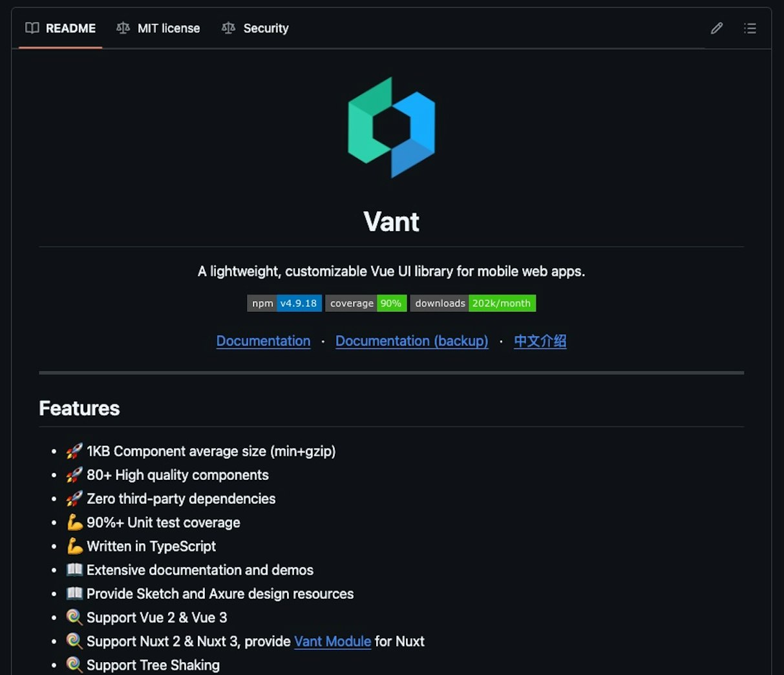Click the rocket emoji beside Zero third-party dependencies
The image size is (784, 675).
tap(74, 499)
